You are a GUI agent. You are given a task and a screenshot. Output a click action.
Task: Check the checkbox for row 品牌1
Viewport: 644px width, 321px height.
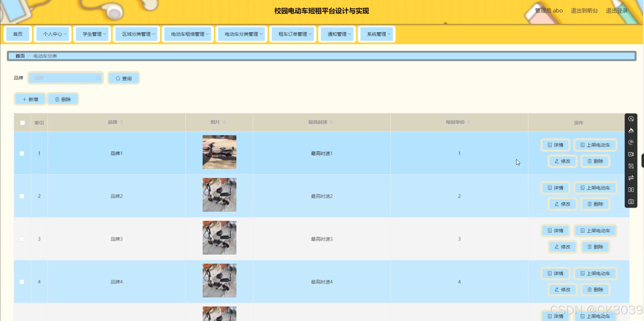22,153
